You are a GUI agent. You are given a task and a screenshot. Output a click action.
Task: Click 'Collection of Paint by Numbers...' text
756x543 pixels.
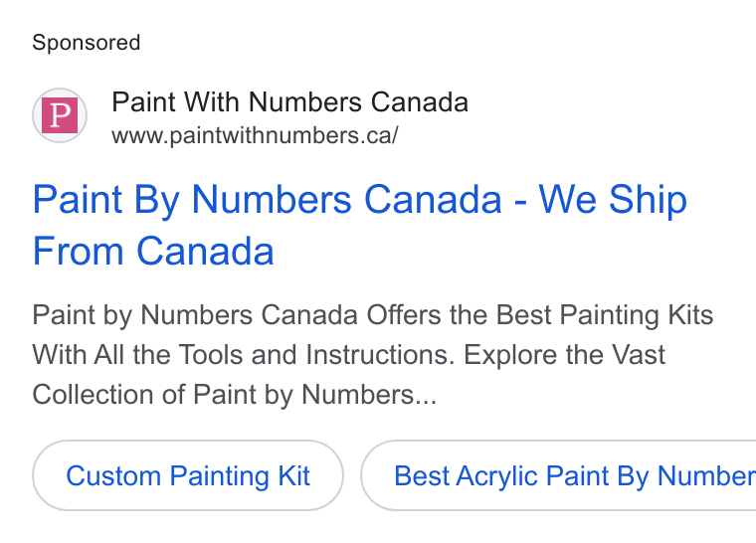[235, 395]
